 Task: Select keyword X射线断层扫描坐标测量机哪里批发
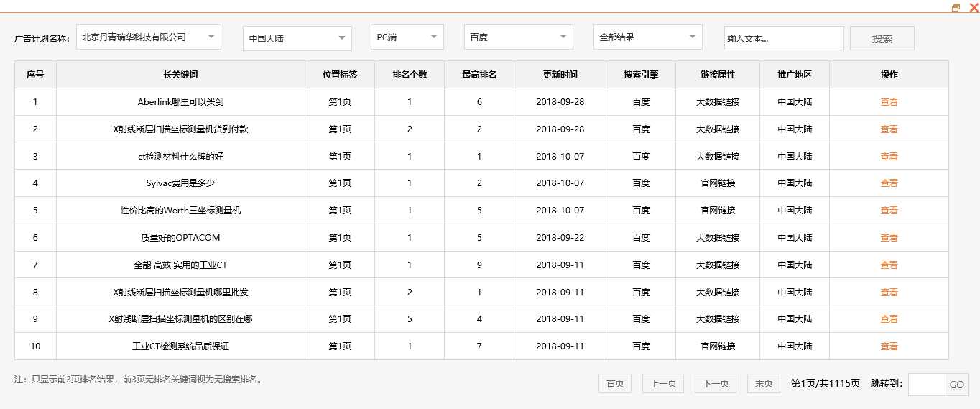click(x=180, y=293)
